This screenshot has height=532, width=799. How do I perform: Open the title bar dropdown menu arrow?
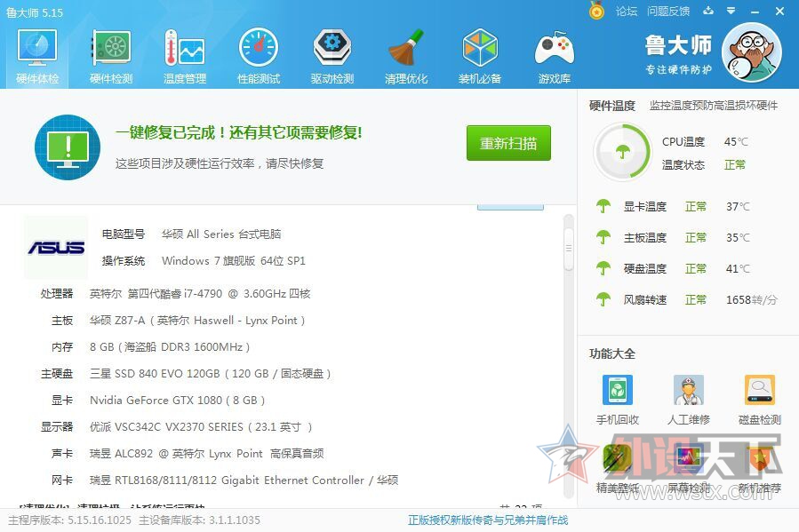pyautogui.click(x=731, y=11)
